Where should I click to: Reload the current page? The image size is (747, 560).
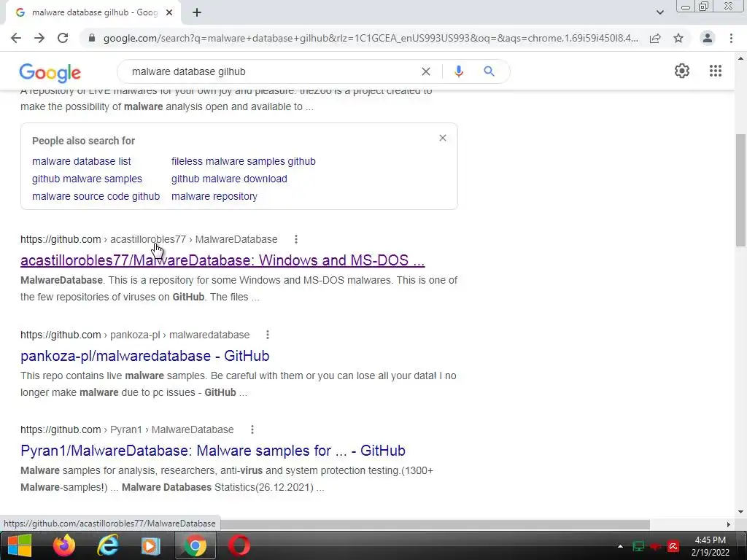point(63,38)
